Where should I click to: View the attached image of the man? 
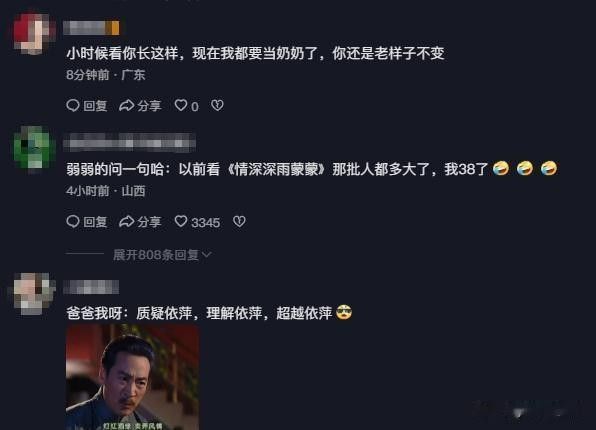[132, 377]
